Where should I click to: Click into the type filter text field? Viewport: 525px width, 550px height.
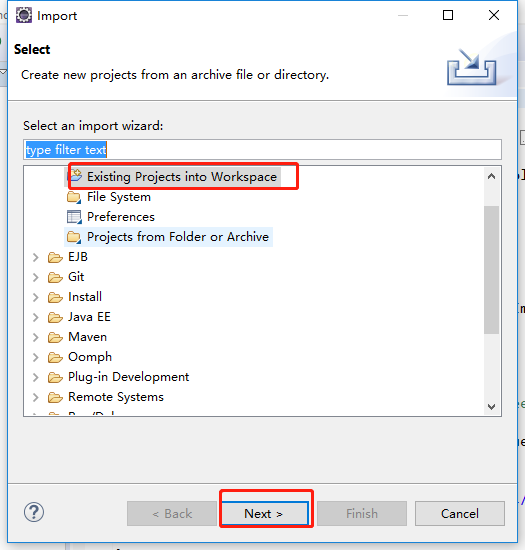click(x=262, y=150)
